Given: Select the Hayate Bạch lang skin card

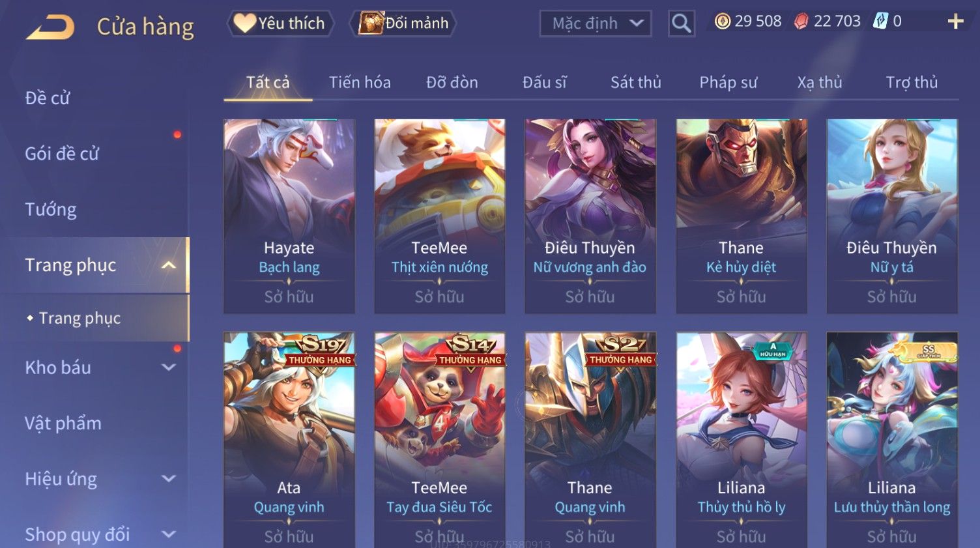Looking at the screenshot, I should 289,216.
